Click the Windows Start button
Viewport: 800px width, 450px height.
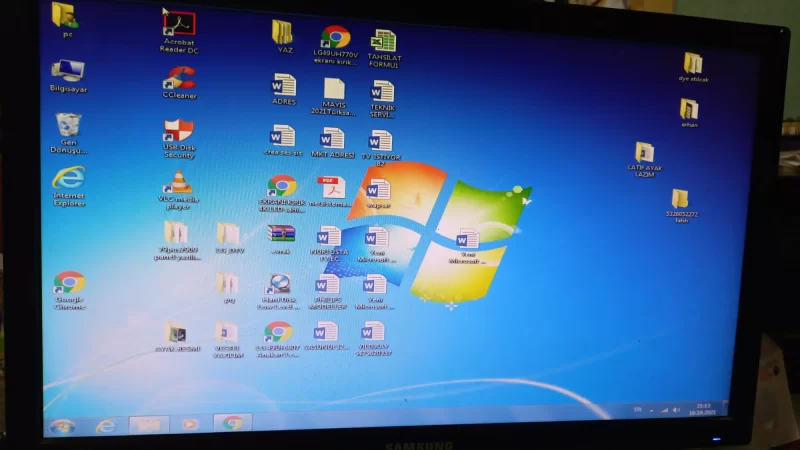[x=62, y=426]
